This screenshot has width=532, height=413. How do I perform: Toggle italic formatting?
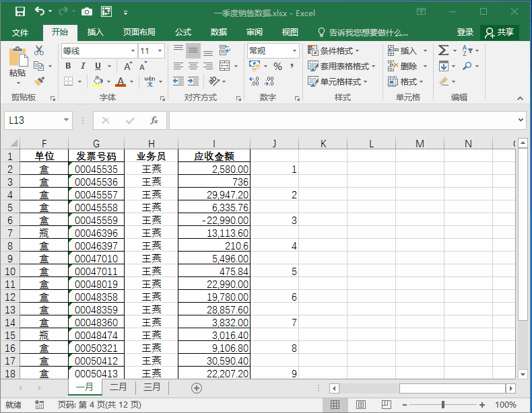[83, 66]
